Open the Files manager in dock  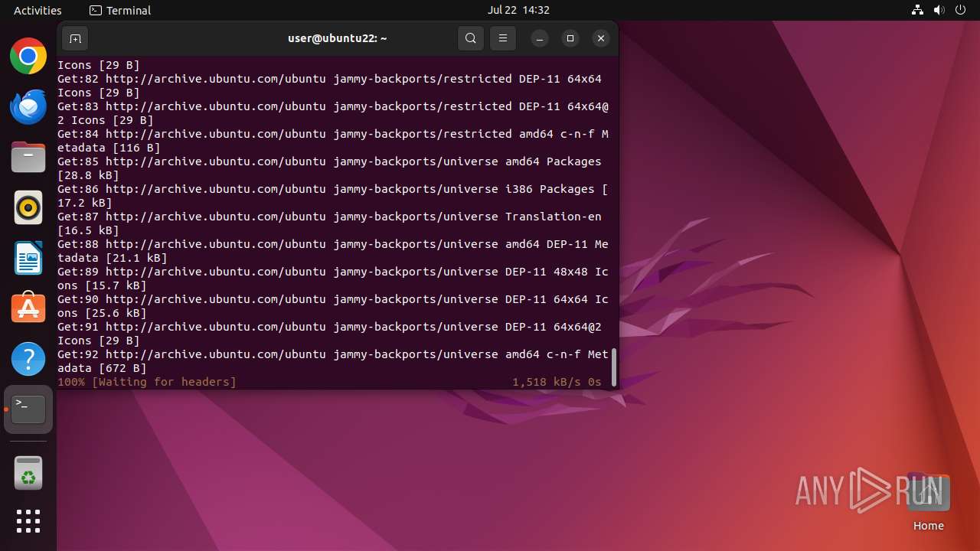coord(28,157)
